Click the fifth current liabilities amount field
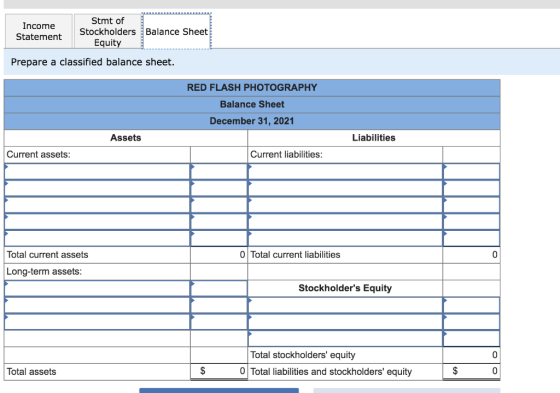Image resolution: width=560 pixels, height=393 pixels. click(471, 238)
